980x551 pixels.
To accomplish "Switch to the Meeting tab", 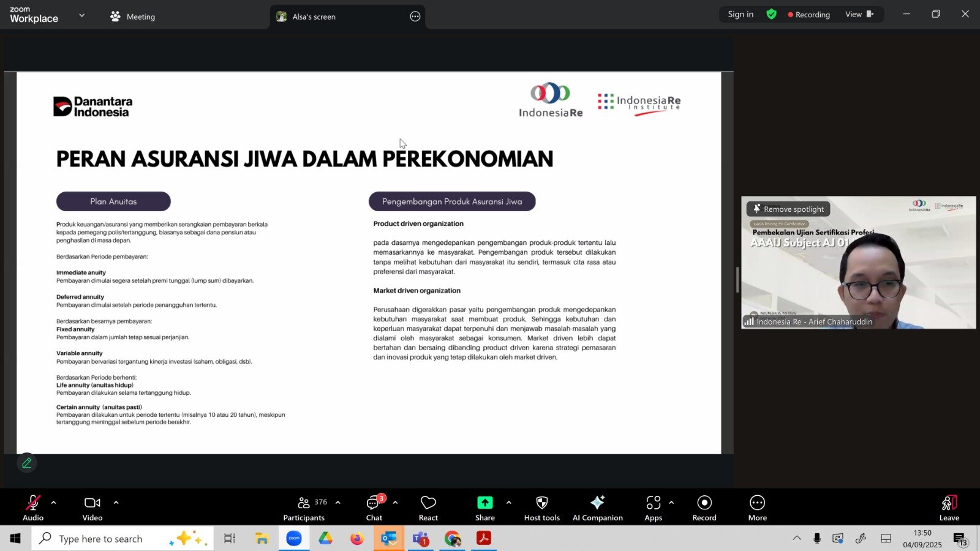I will 133,17.
